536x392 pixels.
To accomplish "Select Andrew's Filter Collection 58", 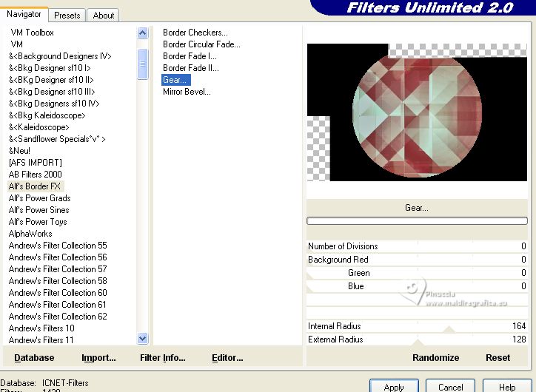I will [58, 281].
